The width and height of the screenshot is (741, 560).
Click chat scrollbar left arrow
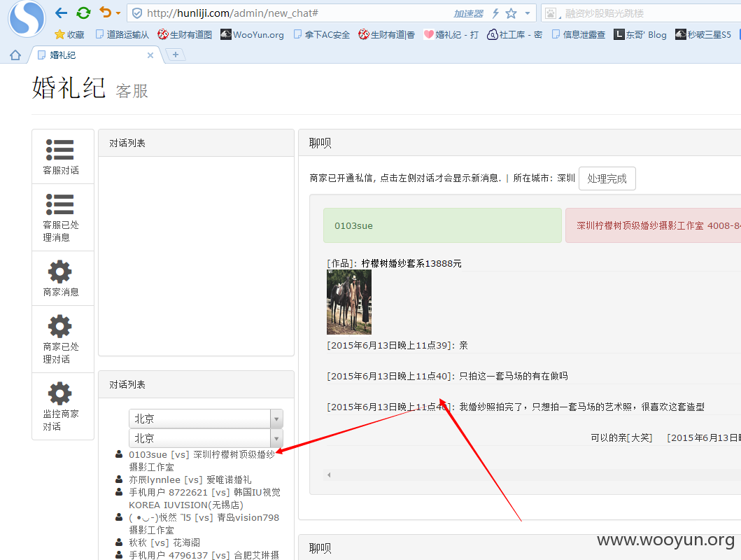coord(329,475)
